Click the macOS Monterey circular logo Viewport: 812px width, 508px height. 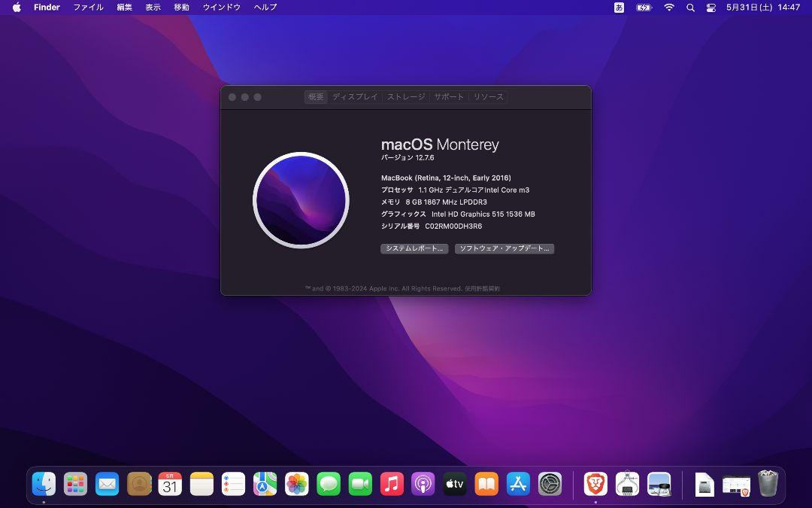(x=301, y=200)
